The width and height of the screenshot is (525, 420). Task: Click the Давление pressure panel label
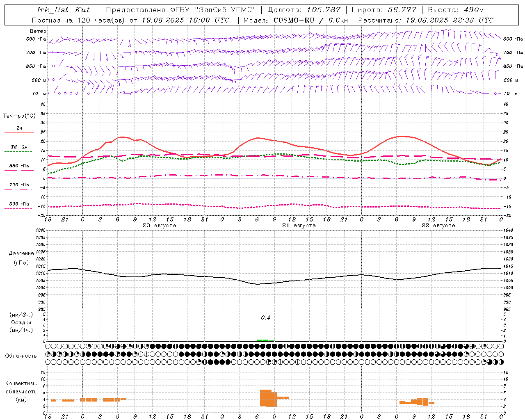21,253
